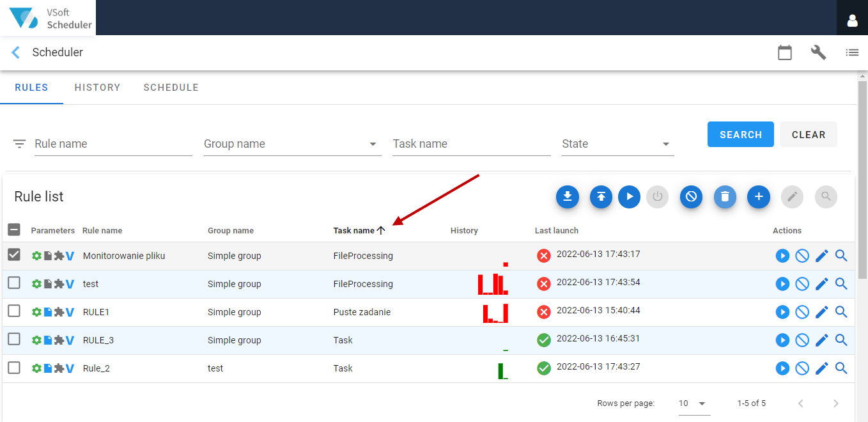
Task: Open the Group name dropdown filter
Action: pos(292,144)
